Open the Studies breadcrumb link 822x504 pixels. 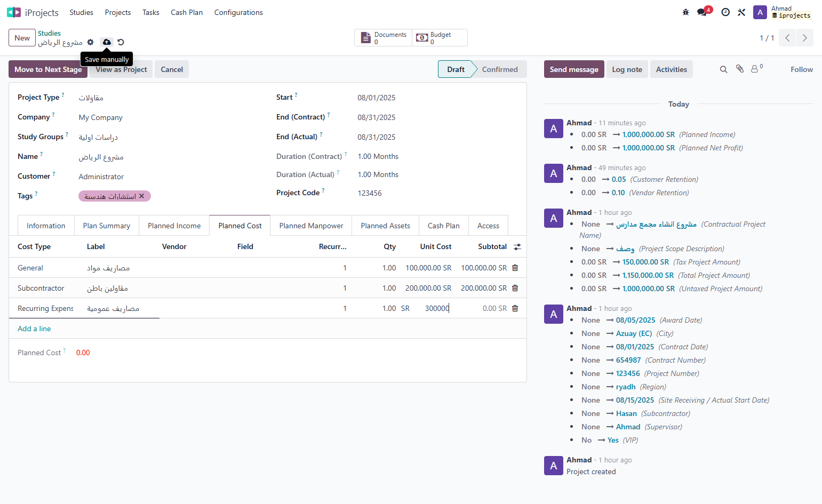[x=49, y=33]
